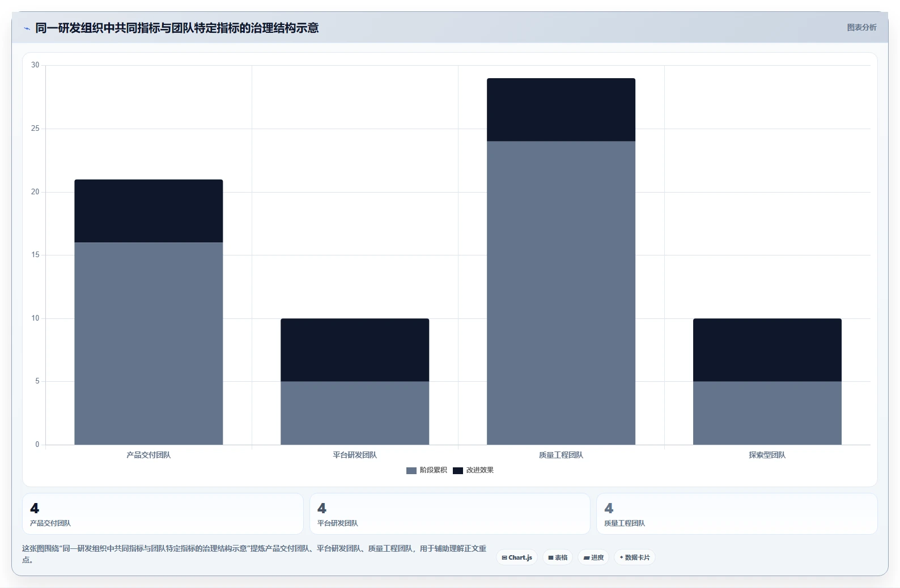Open the 平台研发团队 stat card
This screenshot has width=900, height=588.
(450, 514)
